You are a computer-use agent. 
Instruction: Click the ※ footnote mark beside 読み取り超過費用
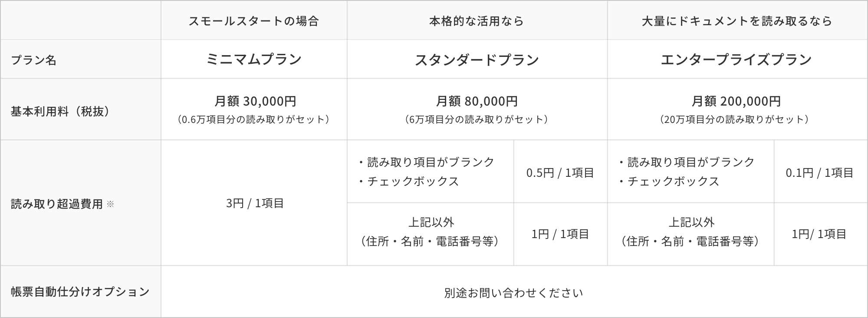110,204
